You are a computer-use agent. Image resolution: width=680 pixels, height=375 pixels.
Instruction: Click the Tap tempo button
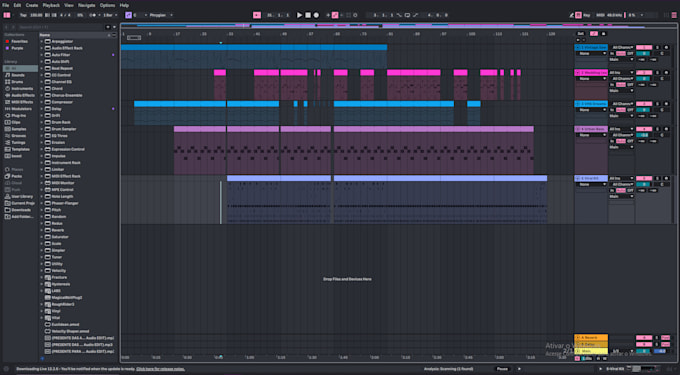(23, 15)
